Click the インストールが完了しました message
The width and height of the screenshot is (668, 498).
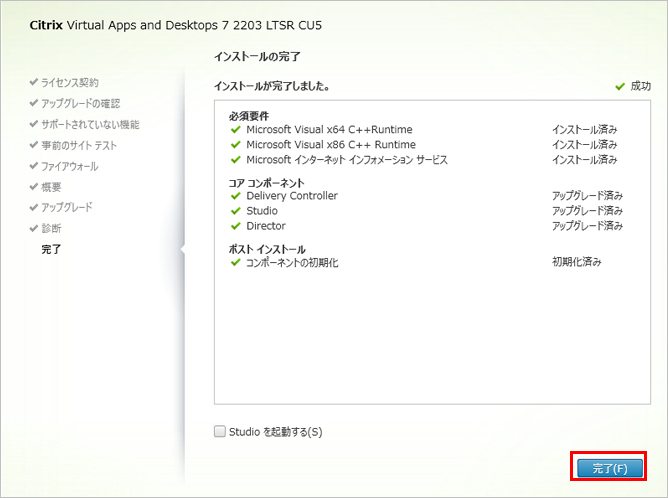[271, 86]
